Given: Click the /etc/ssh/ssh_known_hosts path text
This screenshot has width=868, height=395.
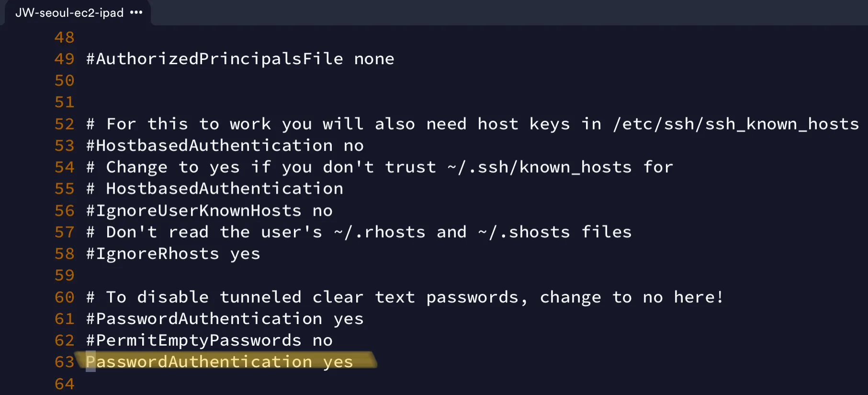Looking at the screenshot, I should click(736, 124).
